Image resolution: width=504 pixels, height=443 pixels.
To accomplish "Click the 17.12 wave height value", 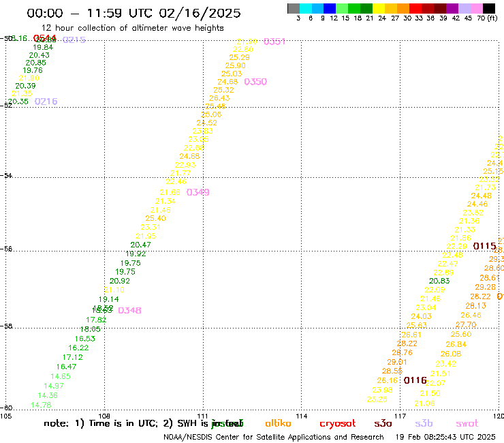I will point(73,357).
